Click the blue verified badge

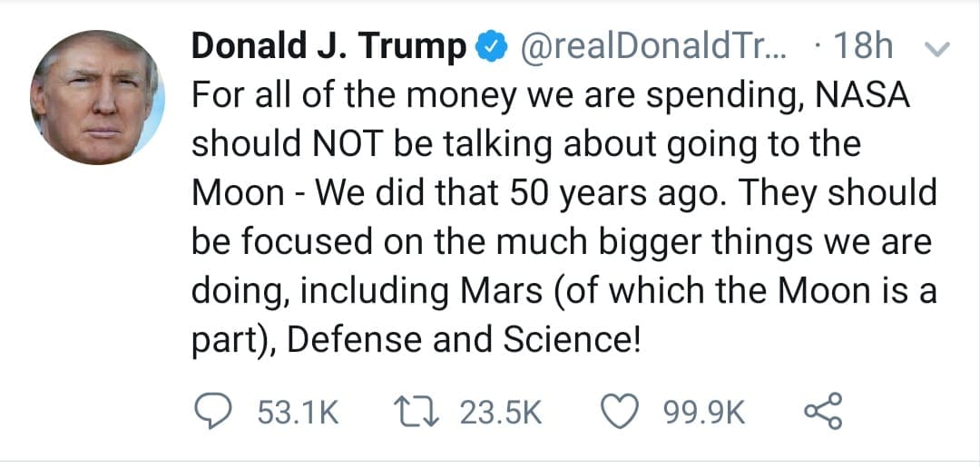click(491, 49)
